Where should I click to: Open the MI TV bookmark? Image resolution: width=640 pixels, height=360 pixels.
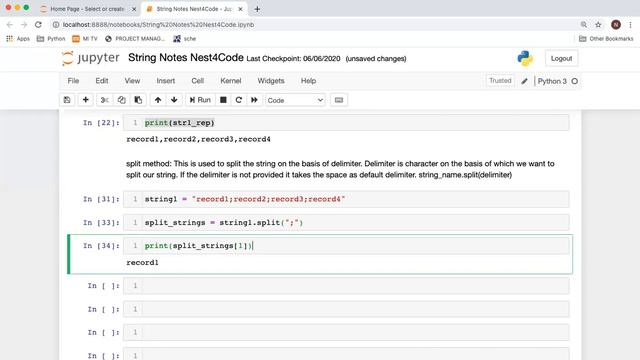click(85, 39)
